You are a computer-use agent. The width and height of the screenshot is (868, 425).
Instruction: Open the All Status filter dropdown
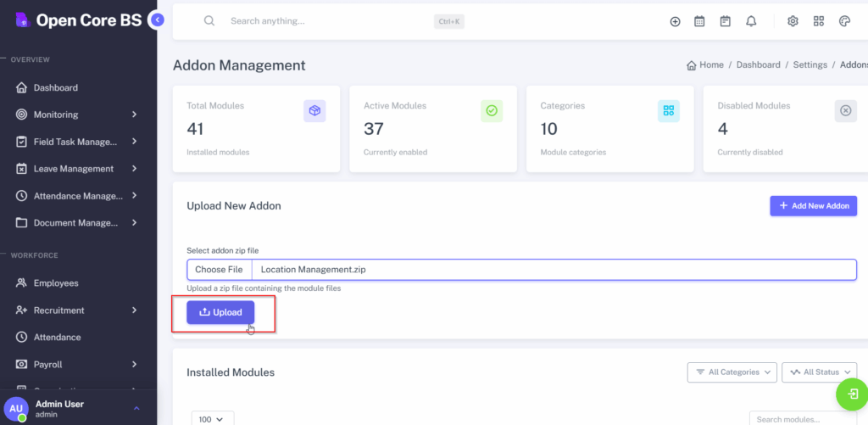coord(819,372)
